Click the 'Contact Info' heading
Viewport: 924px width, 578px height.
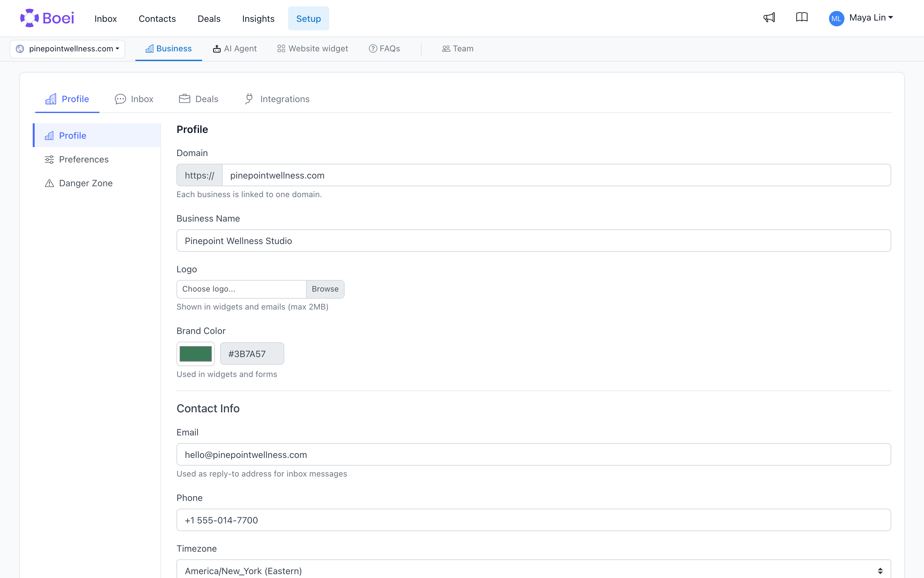point(208,408)
